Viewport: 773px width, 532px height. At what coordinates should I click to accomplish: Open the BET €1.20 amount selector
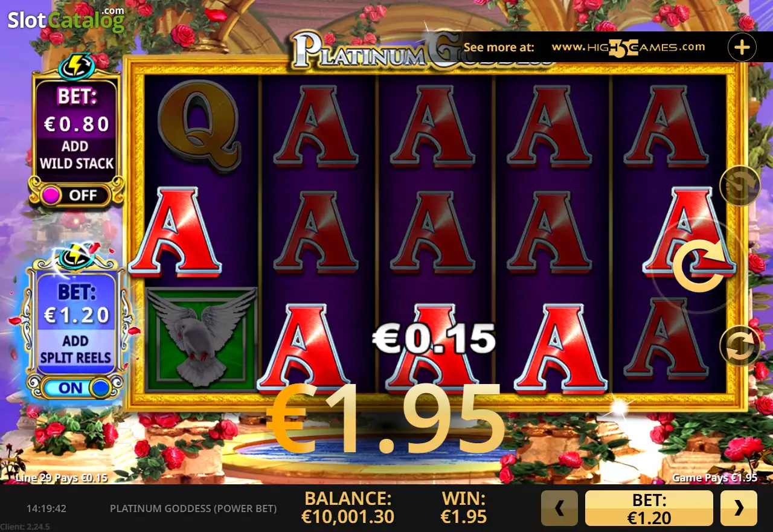(x=649, y=508)
